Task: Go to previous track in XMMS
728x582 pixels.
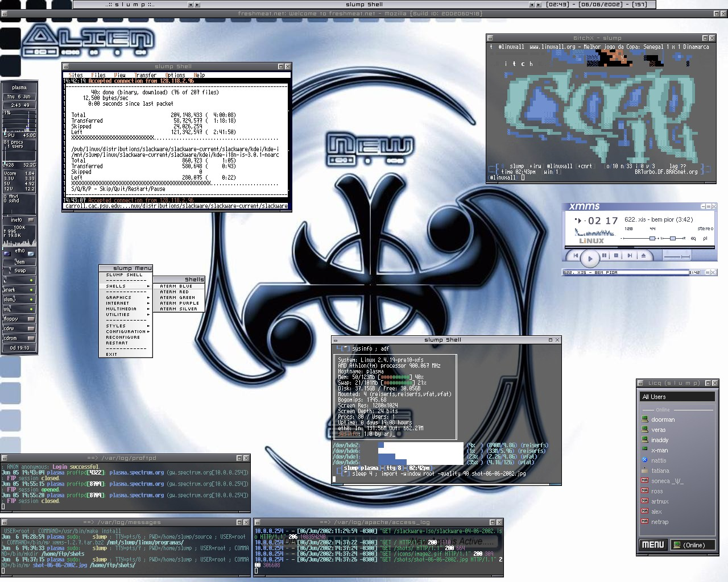Action: point(576,256)
